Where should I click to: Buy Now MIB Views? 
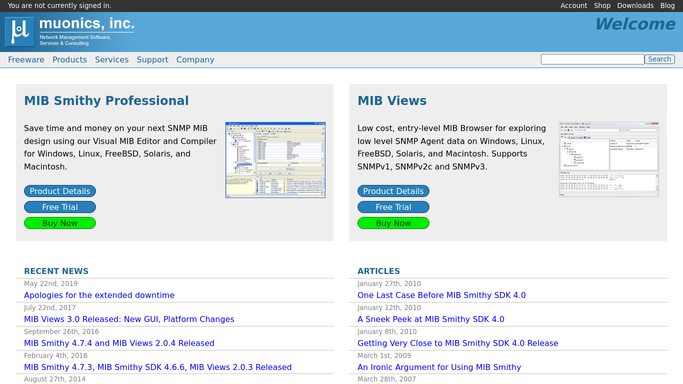coord(393,223)
